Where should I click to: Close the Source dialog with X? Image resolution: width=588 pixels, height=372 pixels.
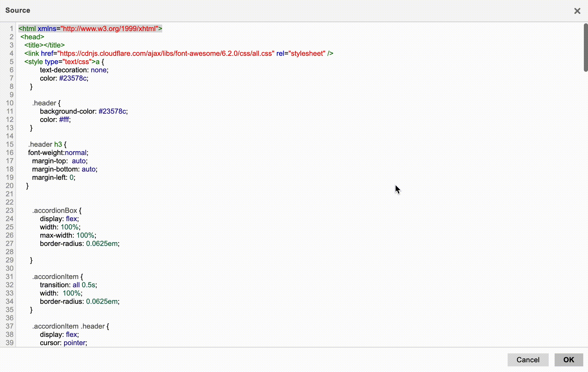(577, 11)
